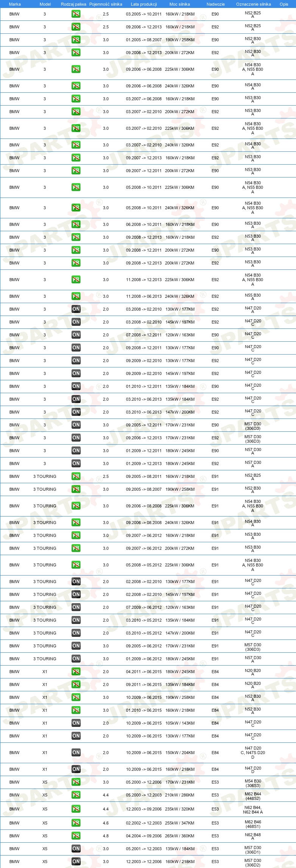The image size is (296, 868).
Task: Click the petrol icon in the 11.2008 -> 06.2013 row
Action: coord(76,296)
